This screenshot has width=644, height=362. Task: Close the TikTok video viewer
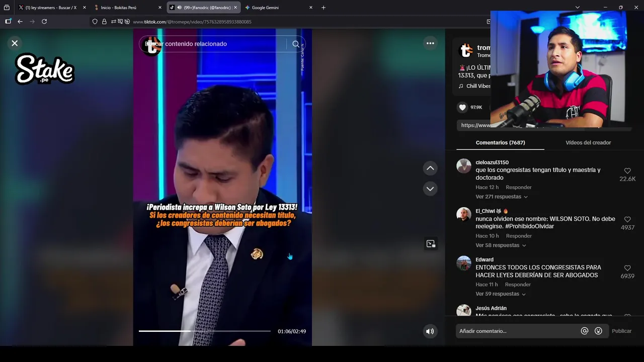click(15, 43)
